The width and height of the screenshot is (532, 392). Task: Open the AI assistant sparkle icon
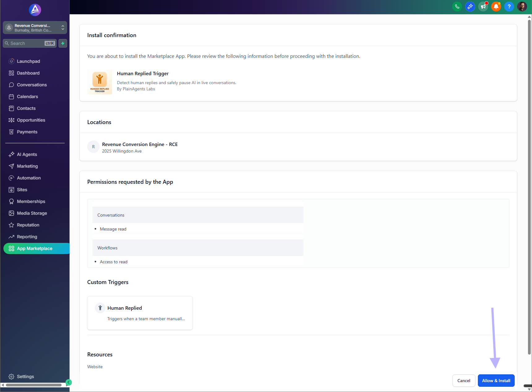click(470, 6)
